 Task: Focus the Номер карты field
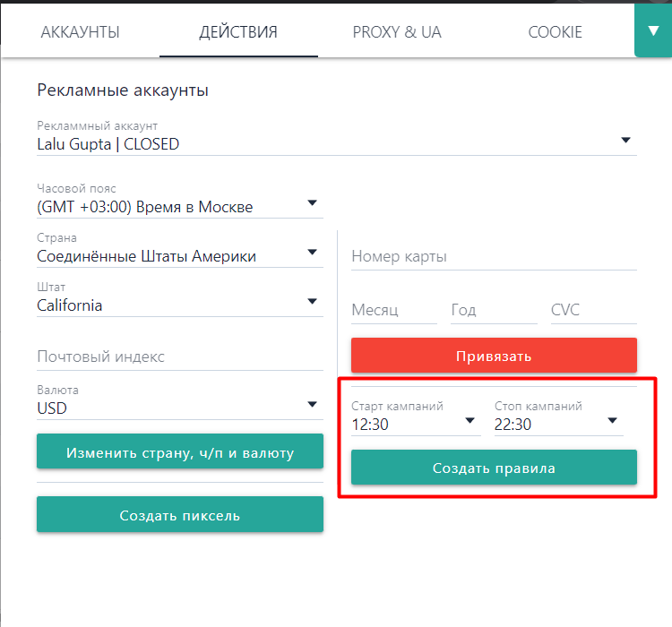[494, 257]
